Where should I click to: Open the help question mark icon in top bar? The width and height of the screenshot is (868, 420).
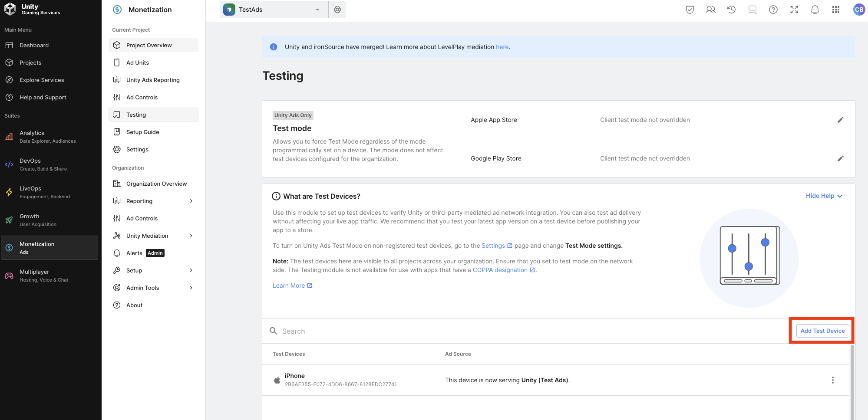pos(773,10)
